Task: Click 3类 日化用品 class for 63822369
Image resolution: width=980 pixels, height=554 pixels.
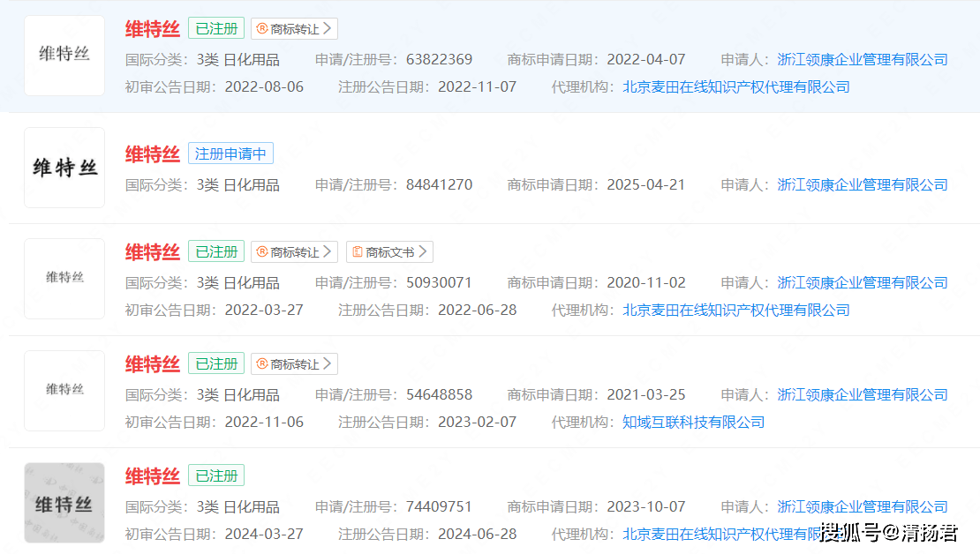Action: tap(238, 60)
